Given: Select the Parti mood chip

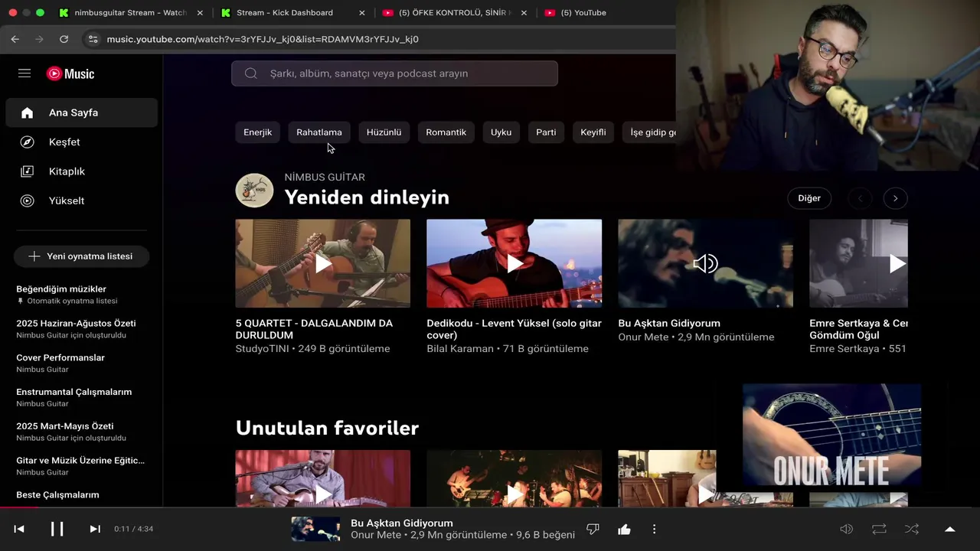Looking at the screenshot, I should [x=546, y=132].
